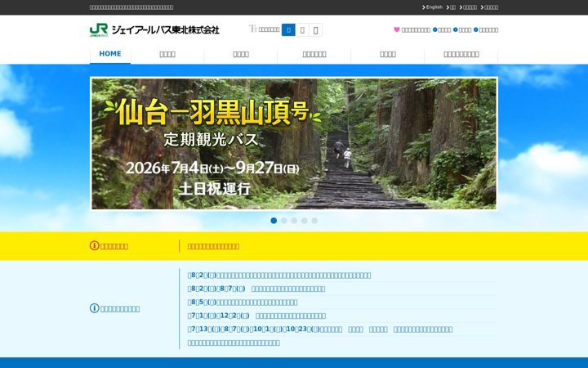Select the largest font size button
The image size is (588, 368).
point(316,30)
